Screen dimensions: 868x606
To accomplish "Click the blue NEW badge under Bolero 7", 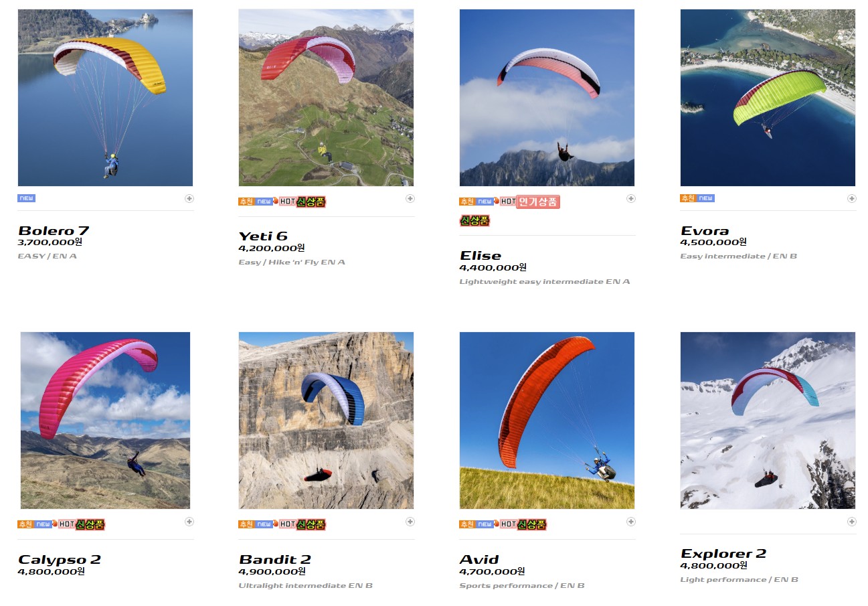I will (x=26, y=198).
